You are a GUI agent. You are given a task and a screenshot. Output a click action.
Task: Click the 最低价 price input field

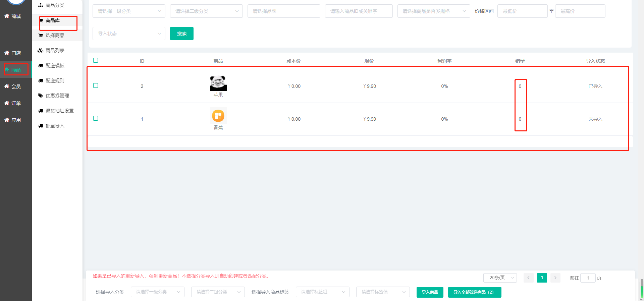[x=522, y=11]
